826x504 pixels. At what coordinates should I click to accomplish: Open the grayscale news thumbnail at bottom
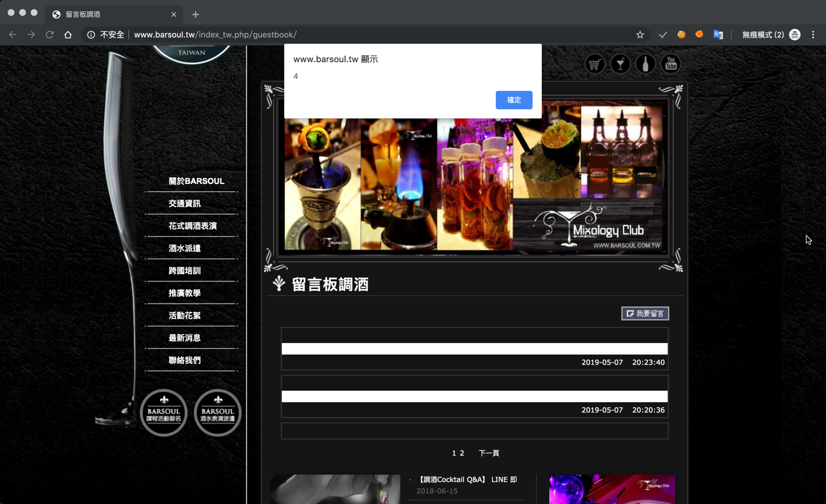pyautogui.click(x=335, y=489)
